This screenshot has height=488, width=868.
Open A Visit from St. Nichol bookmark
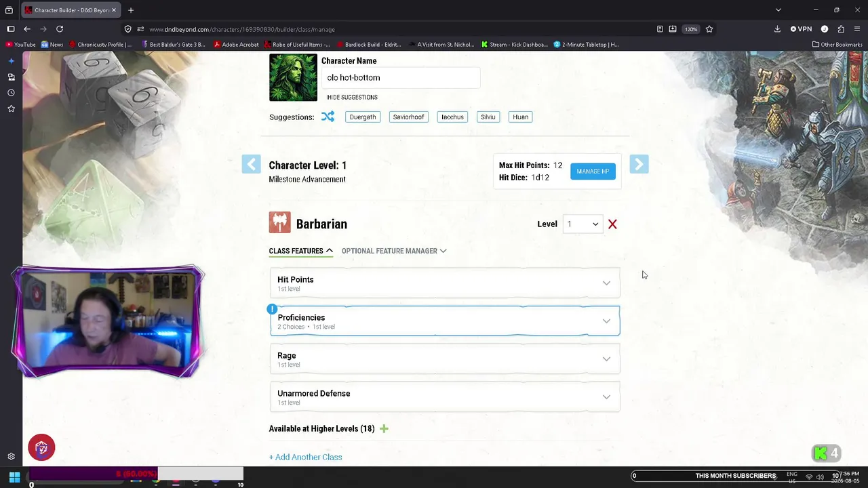441,45
